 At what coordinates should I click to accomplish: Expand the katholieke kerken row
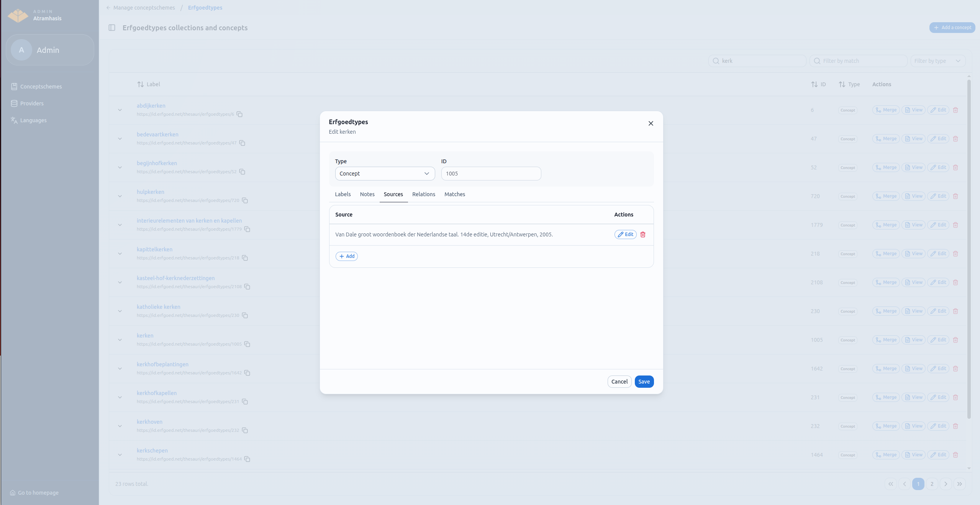click(120, 311)
